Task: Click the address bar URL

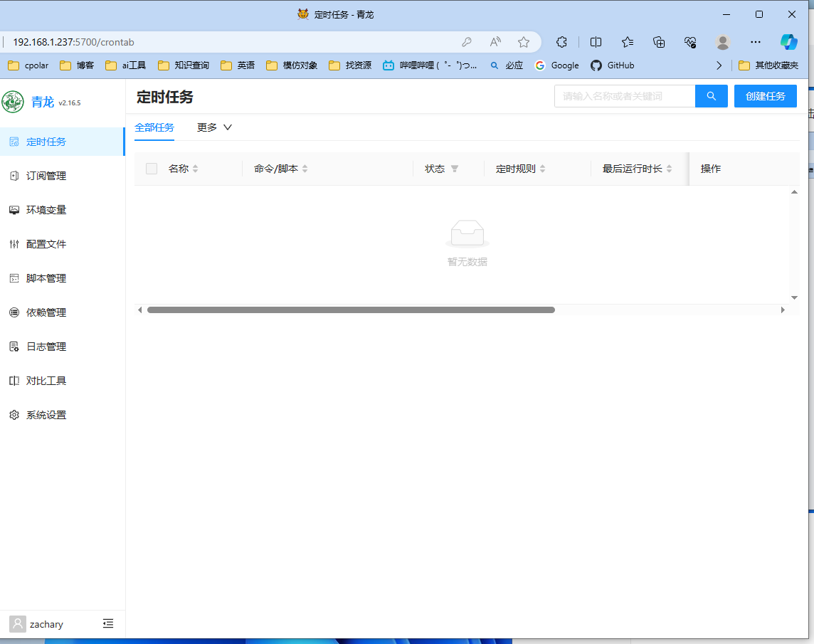Action: click(74, 42)
